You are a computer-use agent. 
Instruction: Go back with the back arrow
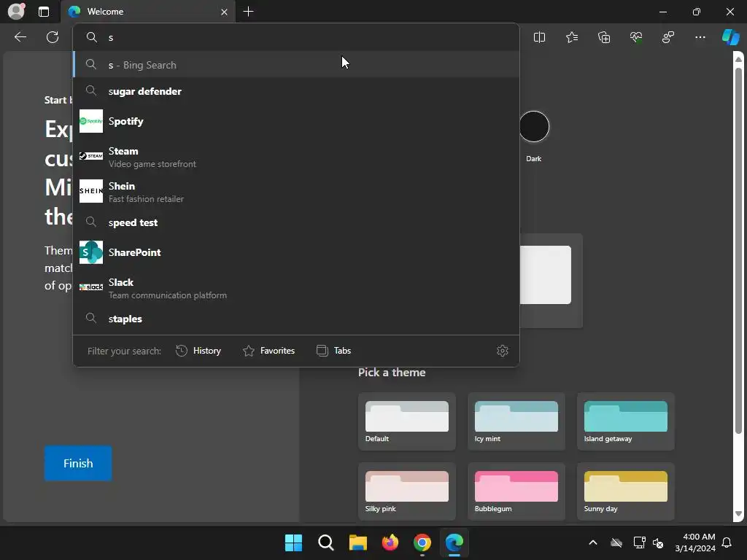20,37
